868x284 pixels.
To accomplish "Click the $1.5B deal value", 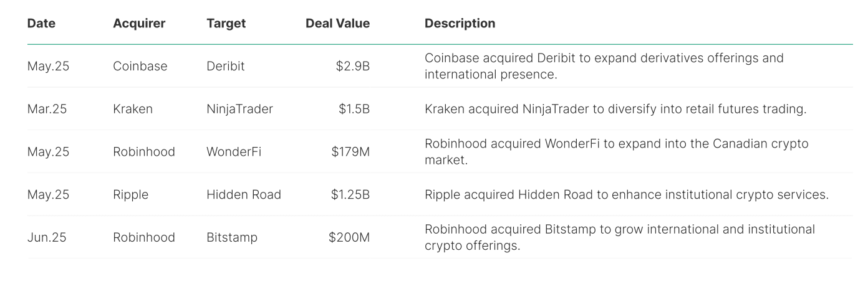I will [x=354, y=109].
